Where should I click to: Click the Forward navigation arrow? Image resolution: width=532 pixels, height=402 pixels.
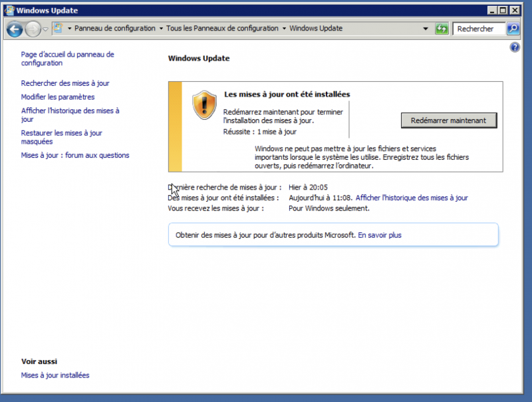click(x=33, y=29)
